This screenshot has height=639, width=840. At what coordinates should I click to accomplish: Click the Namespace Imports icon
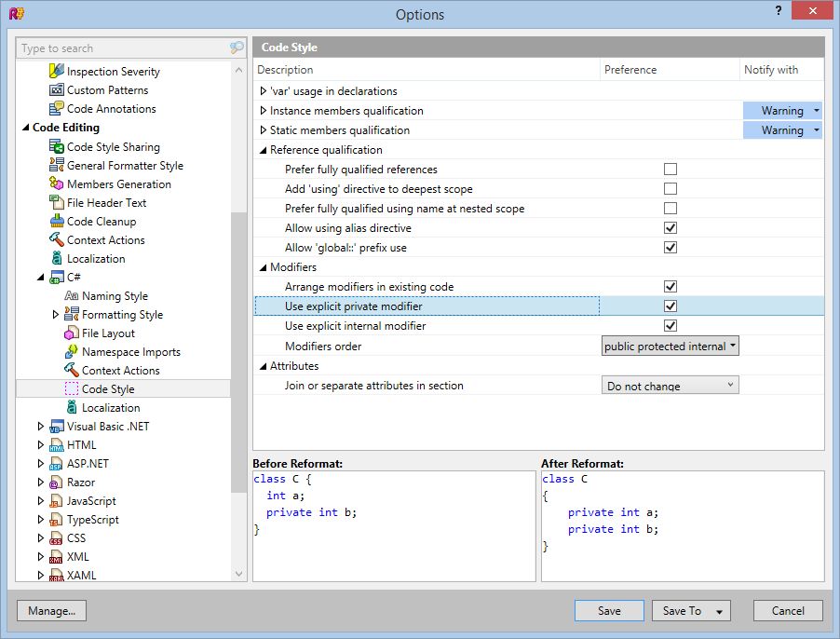click(71, 352)
